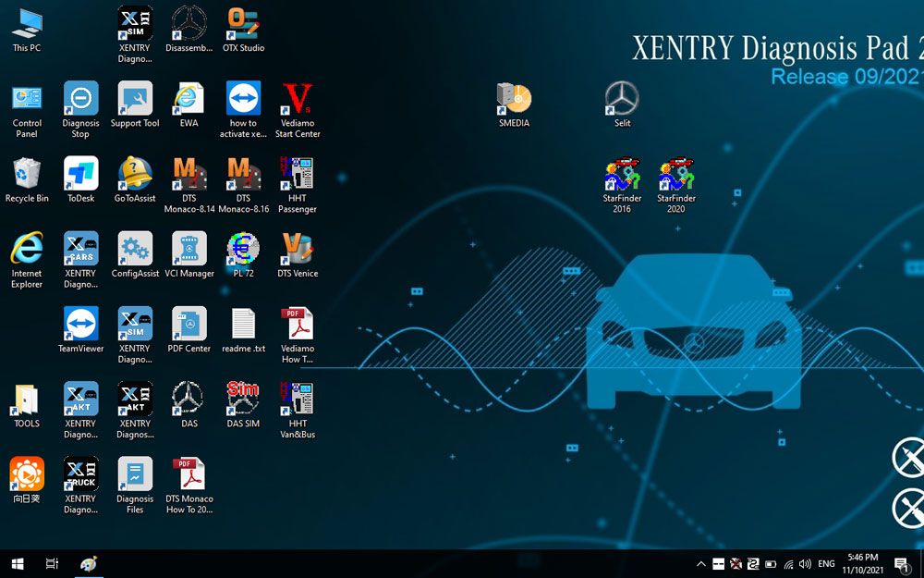The image size is (924, 578).
Task: Click the lower tools circle wallpaper gadget
Action: point(908,508)
